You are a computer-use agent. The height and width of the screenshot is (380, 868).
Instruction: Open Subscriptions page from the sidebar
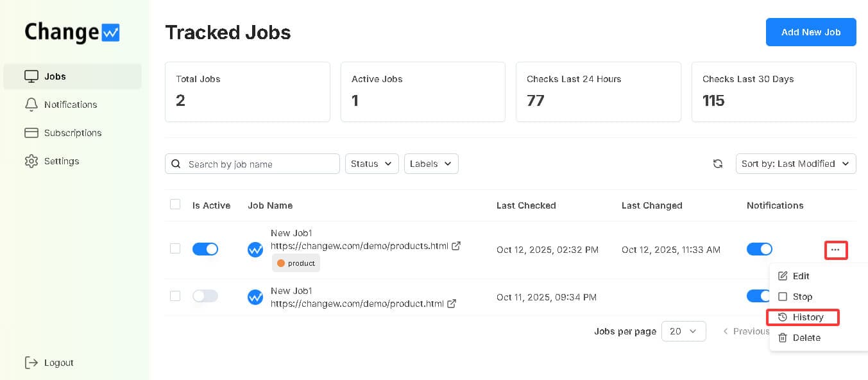tap(72, 133)
